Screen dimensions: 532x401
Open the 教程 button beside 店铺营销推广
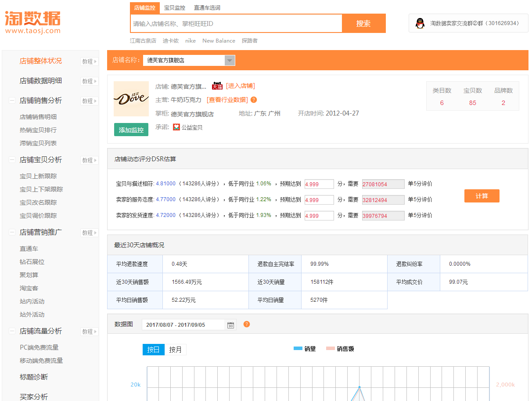[90, 233]
